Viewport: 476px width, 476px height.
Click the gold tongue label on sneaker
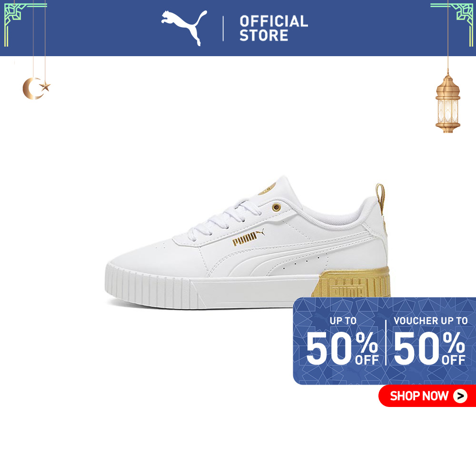point(267,189)
